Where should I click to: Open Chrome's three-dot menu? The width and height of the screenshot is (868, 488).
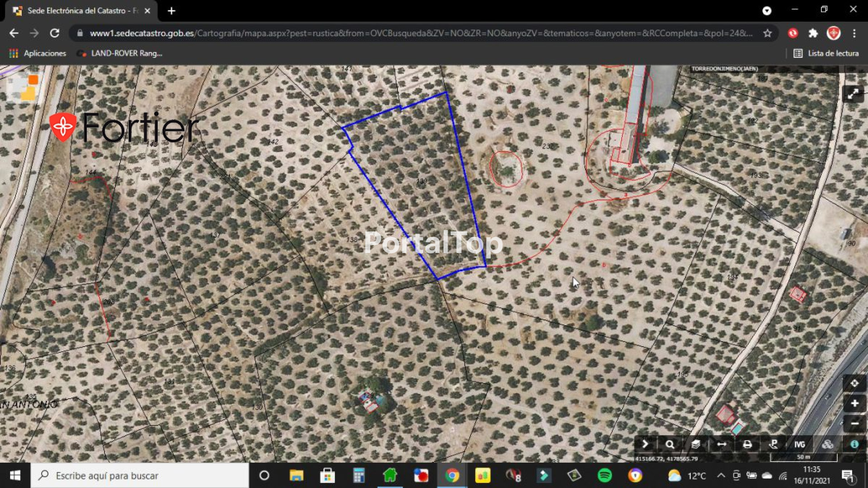pyautogui.click(x=854, y=33)
